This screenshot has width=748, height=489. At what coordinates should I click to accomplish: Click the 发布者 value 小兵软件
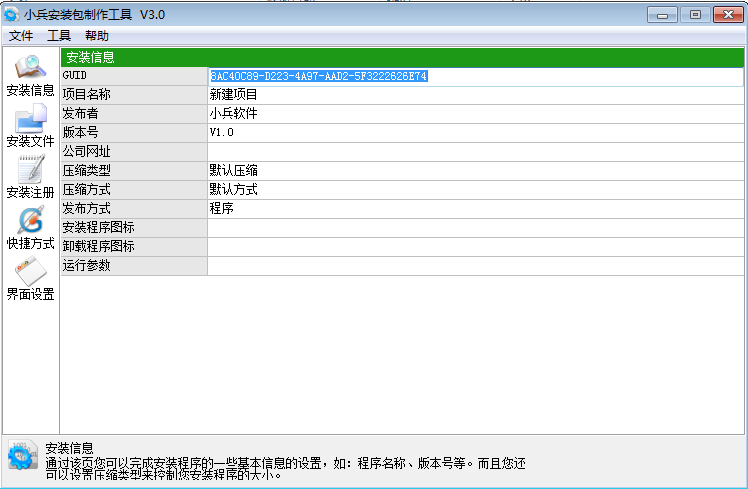coord(474,114)
